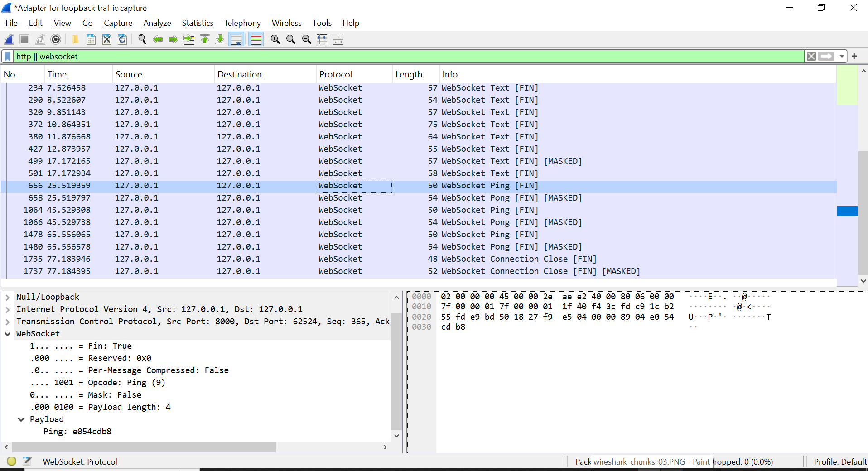Open capture options gear icon
Image resolution: width=868 pixels, height=471 pixels.
[56, 39]
